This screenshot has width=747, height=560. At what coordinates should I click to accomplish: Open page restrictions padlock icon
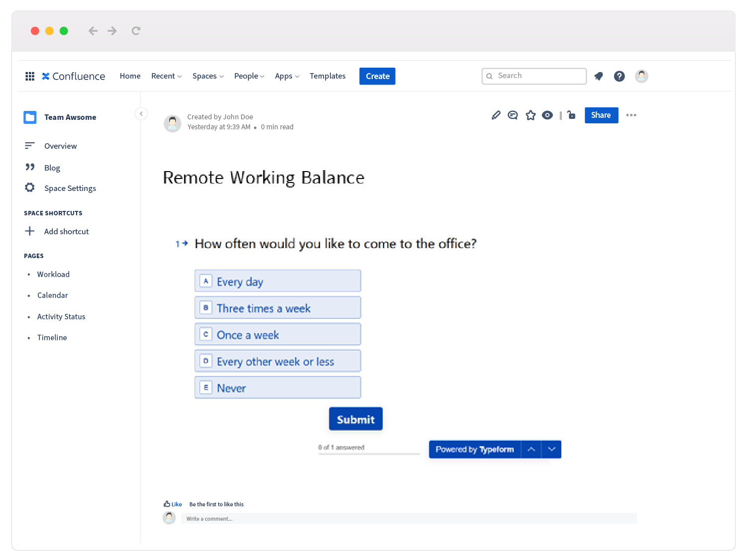(571, 115)
